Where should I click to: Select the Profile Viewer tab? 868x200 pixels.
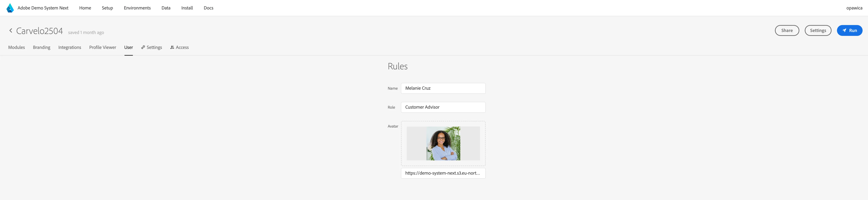(x=102, y=47)
